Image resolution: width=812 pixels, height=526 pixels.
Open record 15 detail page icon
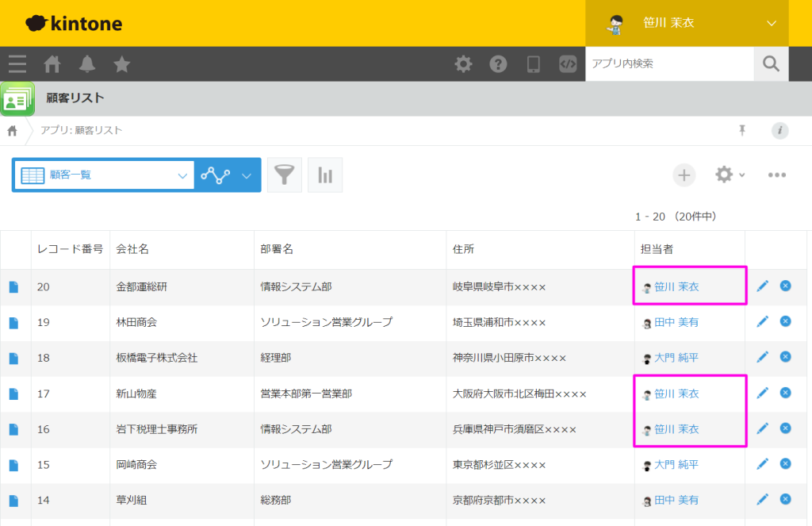(x=14, y=465)
